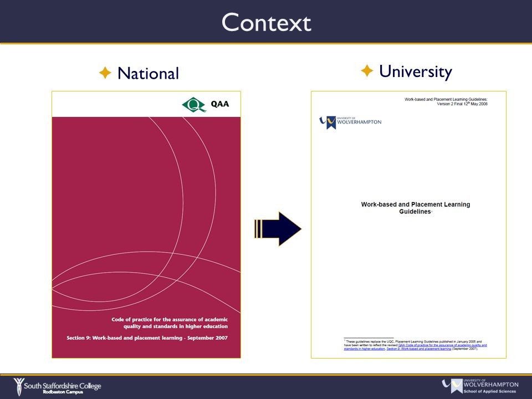Click the South Staffordshire College logo in the footer

[x=57, y=387]
